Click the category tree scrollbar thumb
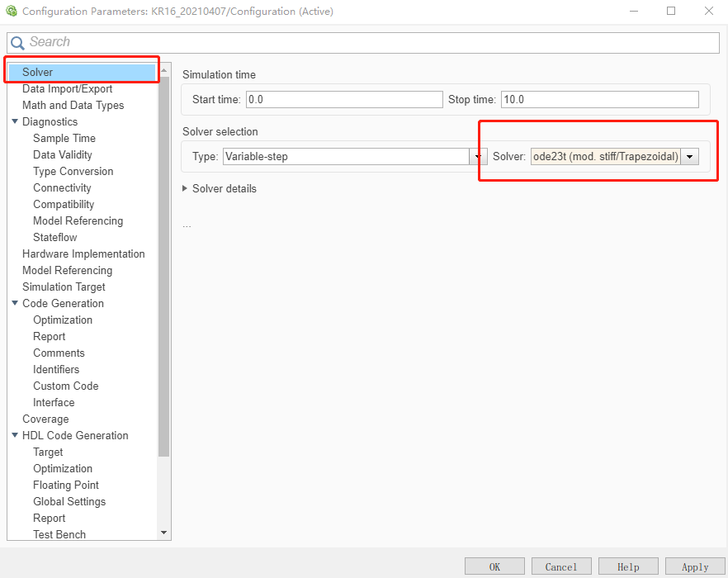Screen dimensions: 728x578 (x=164, y=266)
